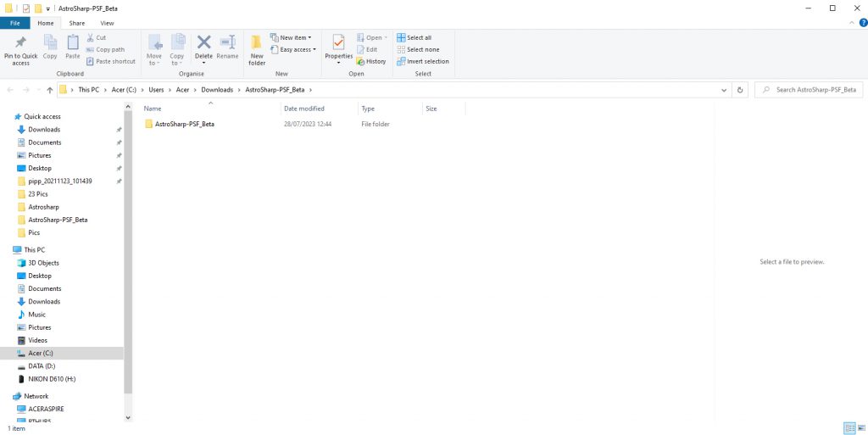The width and height of the screenshot is (868, 435).
Task: Select Copy path in Clipboard group
Action: tap(106, 49)
